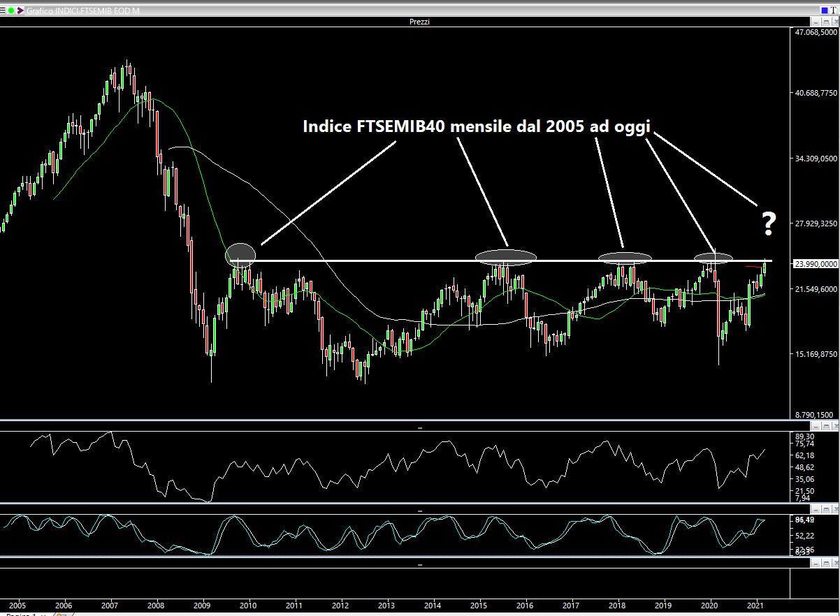This screenshot has height=616, width=840.
Task: Click price axis value 15.169,8750
Action: [x=816, y=354]
